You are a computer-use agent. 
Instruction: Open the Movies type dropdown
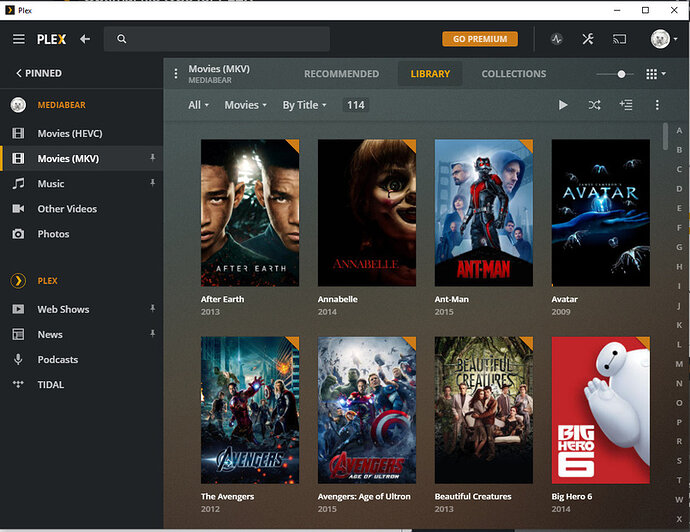[246, 105]
